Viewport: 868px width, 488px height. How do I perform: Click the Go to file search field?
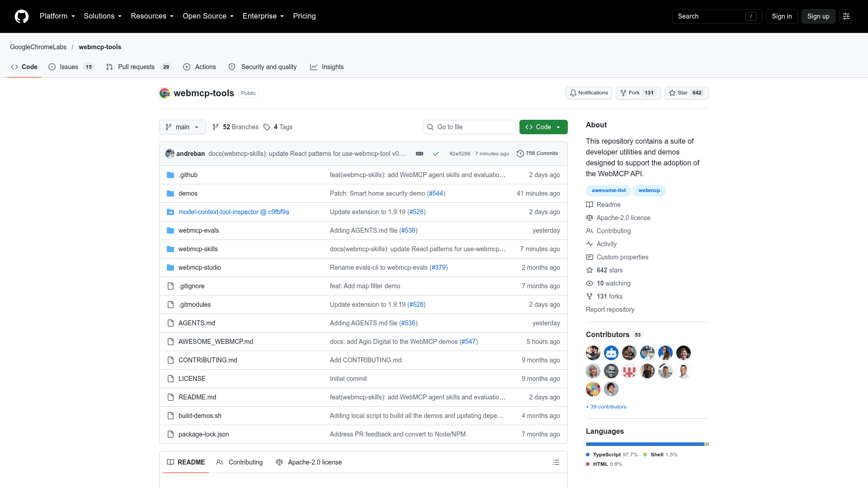coord(469,127)
